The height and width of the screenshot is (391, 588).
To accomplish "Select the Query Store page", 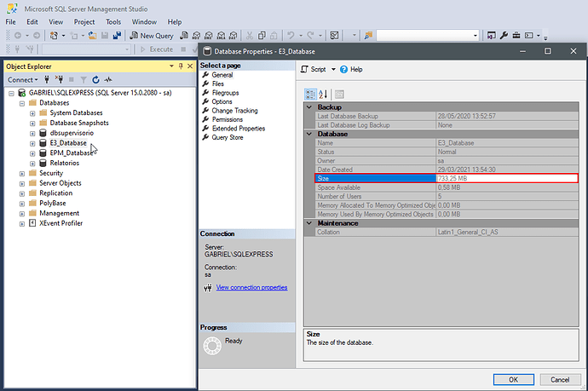I will 228,138.
